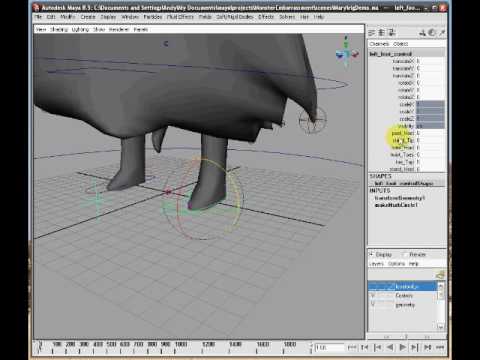Select the toe_Tap attribute label
Image resolution: width=480 pixels, height=360 pixels.
click(x=405, y=162)
